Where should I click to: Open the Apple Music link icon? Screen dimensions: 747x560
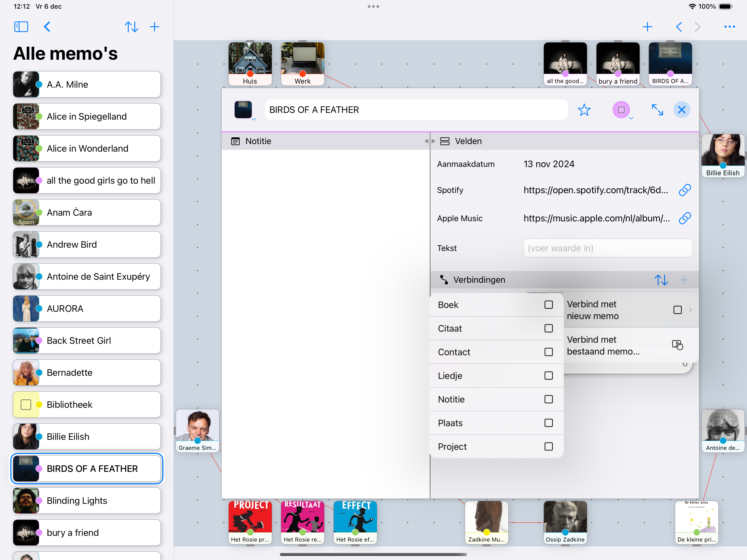tap(685, 218)
